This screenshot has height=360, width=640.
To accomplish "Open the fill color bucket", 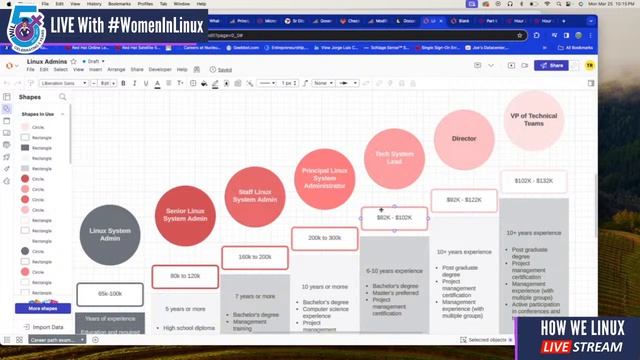I will point(204,83).
